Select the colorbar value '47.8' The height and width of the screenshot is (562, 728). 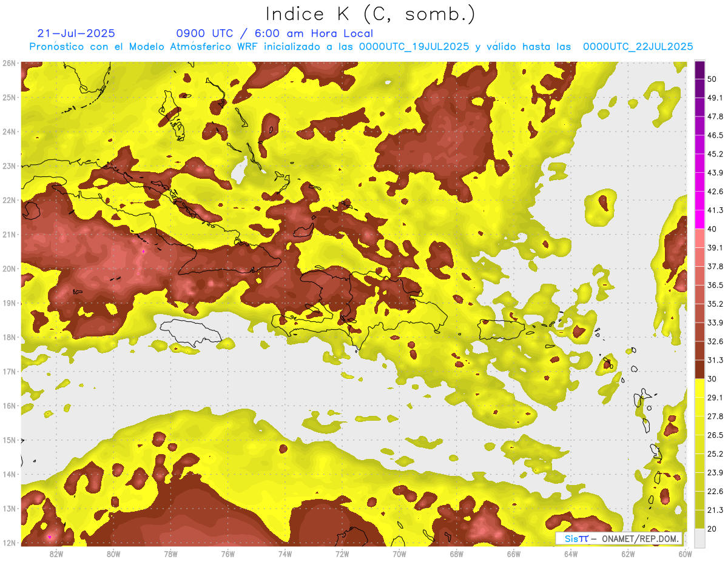pos(715,116)
